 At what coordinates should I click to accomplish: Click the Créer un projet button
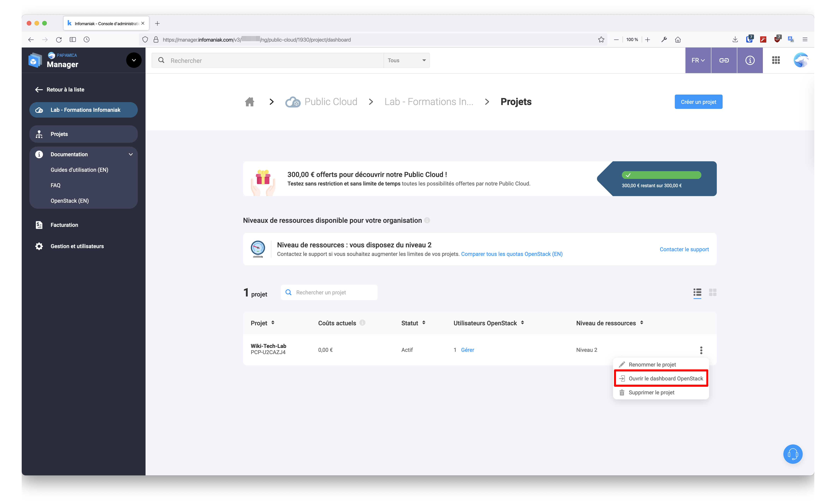click(698, 102)
